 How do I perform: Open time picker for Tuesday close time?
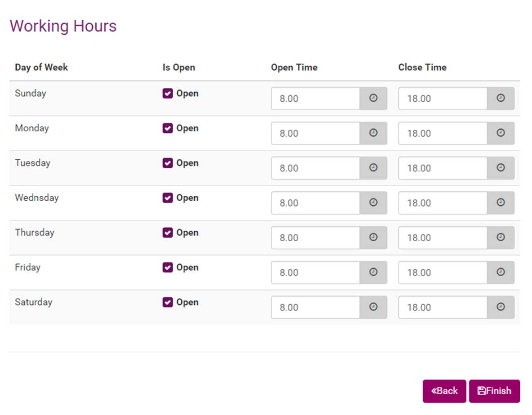[501, 168]
